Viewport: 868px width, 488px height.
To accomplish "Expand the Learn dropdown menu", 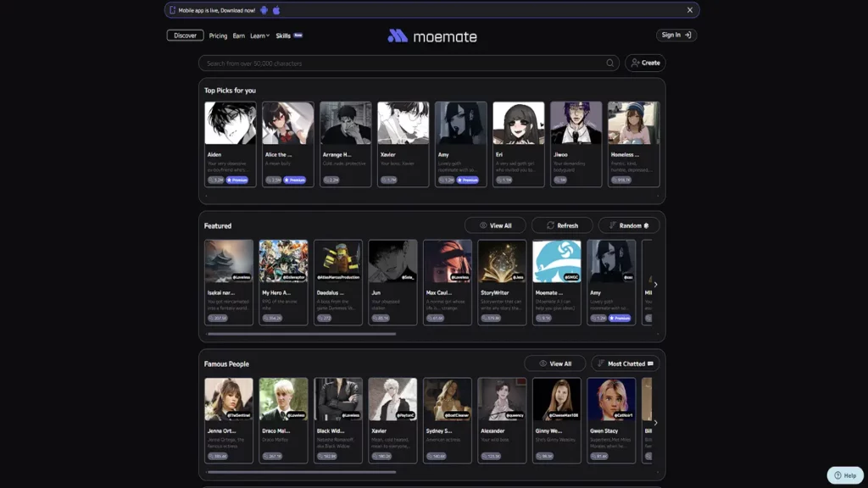I will click(x=259, y=36).
